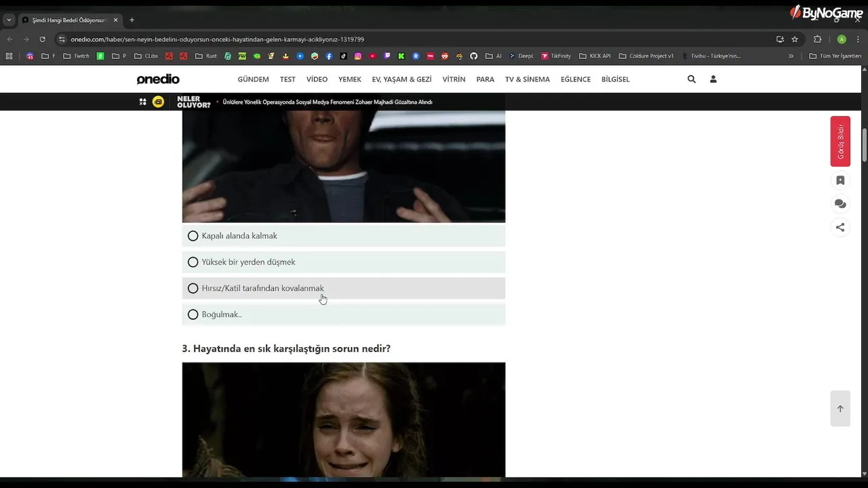Viewport: 868px width, 488px height.
Task: Open comments via the speech bubble icon
Action: pos(840,204)
